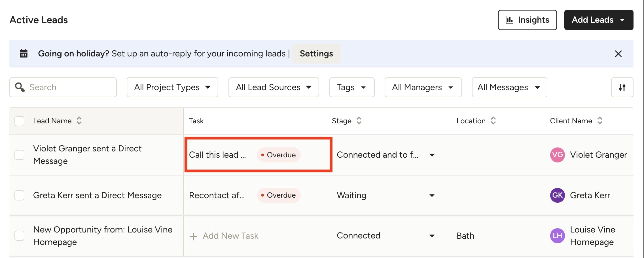Tick the Greta Kerr lead checkbox
The height and width of the screenshot is (258, 644).
(x=20, y=195)
